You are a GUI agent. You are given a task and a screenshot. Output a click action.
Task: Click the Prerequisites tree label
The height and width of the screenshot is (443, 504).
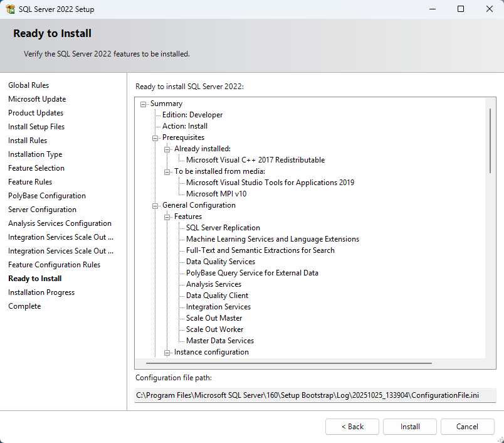pos(183,137)
